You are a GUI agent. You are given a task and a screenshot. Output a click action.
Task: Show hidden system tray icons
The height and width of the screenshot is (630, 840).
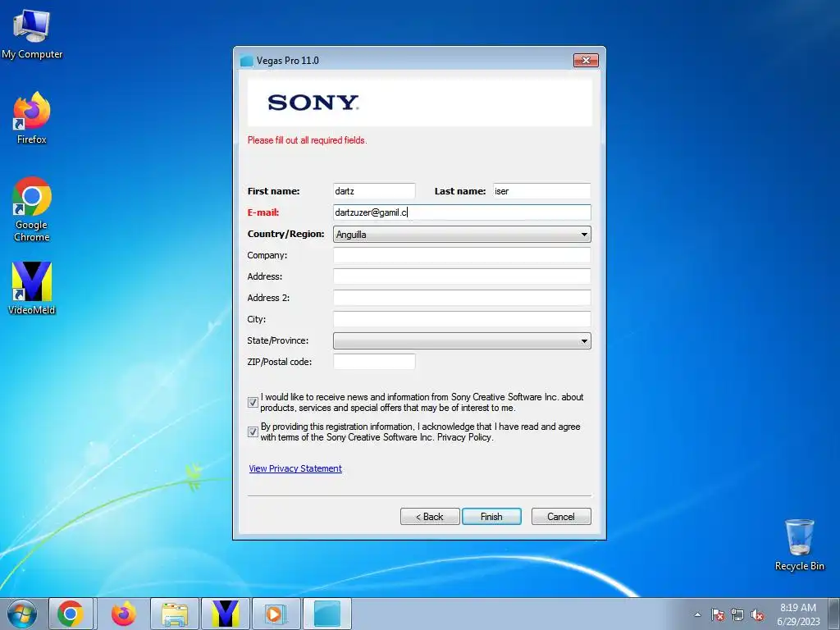[697, 614]
